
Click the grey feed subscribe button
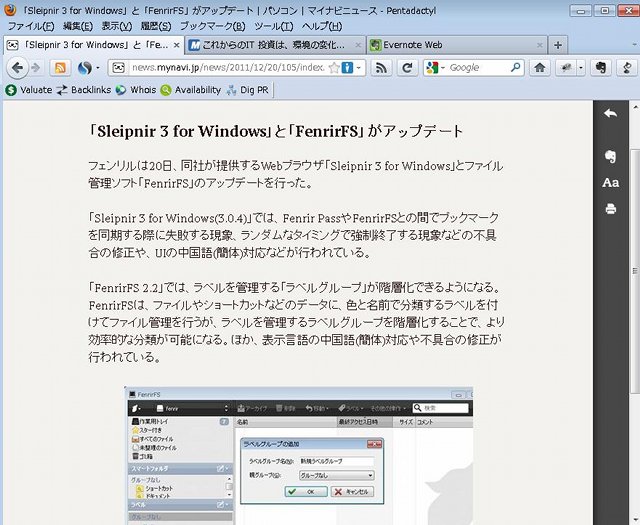pos(381,68)
